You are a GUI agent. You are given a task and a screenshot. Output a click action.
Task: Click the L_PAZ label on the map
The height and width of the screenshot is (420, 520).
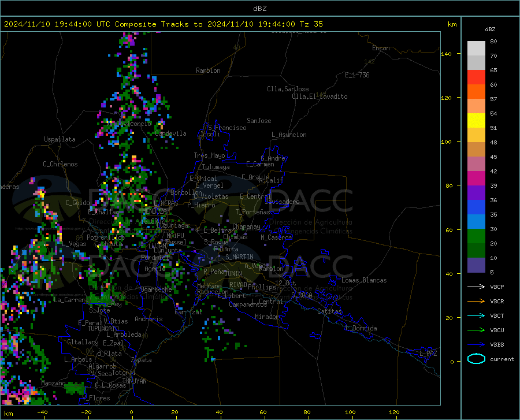pyautogui.click(x=428, y=354)
